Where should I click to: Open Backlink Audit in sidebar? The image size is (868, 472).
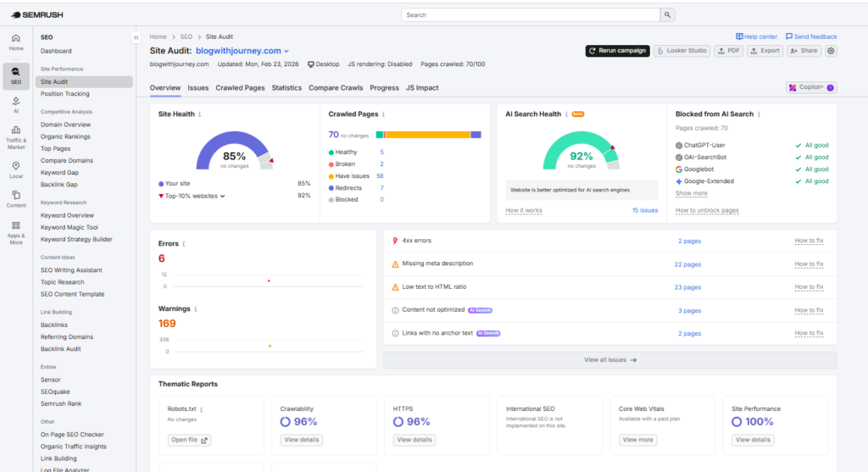tap(60, 349)
